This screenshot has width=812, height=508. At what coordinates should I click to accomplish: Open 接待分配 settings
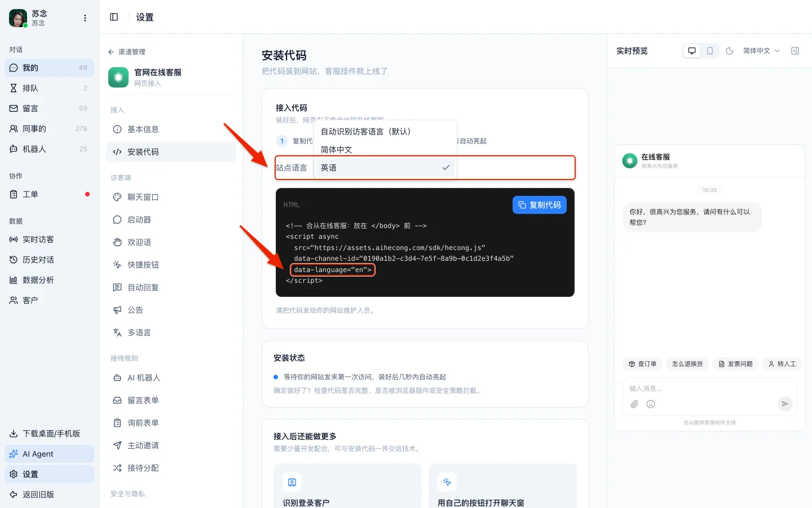pos(171,468)
